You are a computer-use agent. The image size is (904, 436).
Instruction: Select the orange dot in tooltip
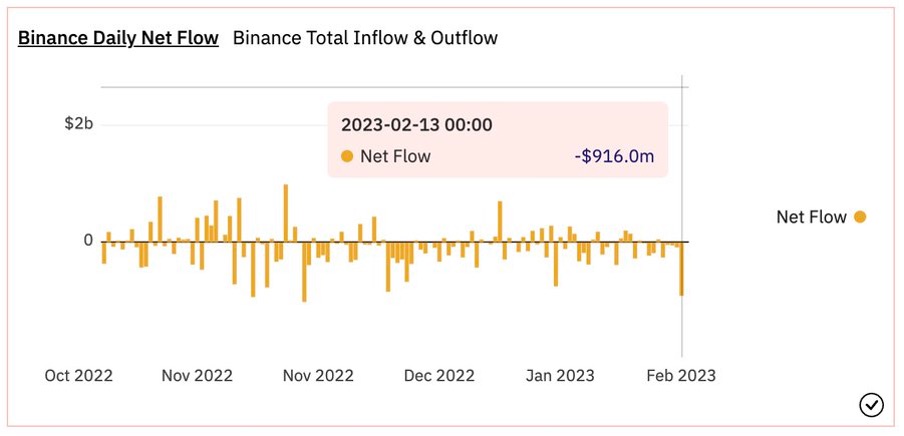pyautogui.click(x=347, y=156)
